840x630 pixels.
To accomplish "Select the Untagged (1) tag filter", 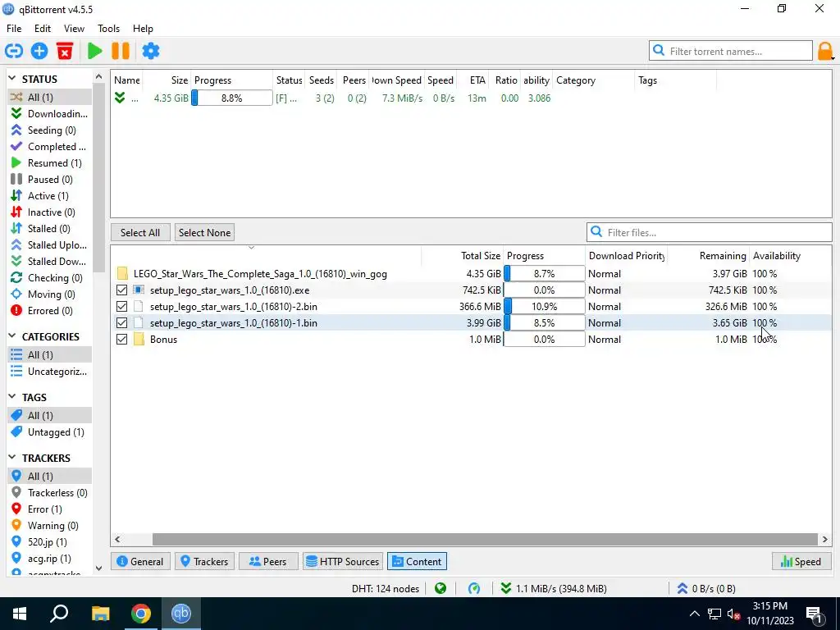I will click(48, 431).
